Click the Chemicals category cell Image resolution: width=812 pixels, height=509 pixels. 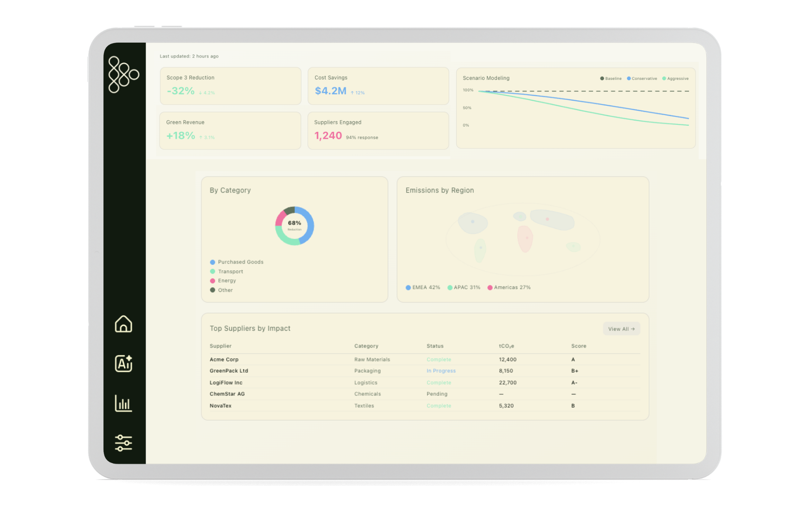pyautogui.click(x=367, y=394)
